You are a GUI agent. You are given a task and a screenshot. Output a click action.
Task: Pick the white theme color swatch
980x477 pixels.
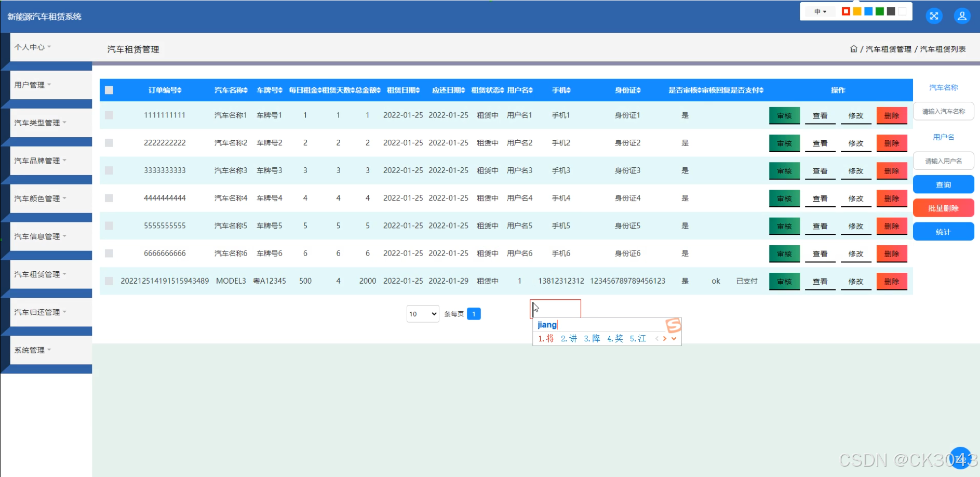pyautogui.click(x=903, y=11)
